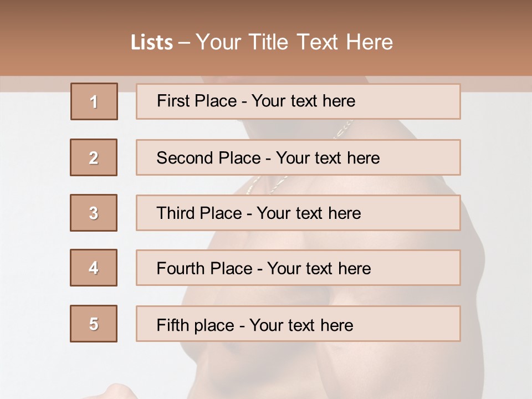Viewport: 532px width, 399px height.
Task: Click 'Your Title Text Here' in heading
Action: pos(294,43)
